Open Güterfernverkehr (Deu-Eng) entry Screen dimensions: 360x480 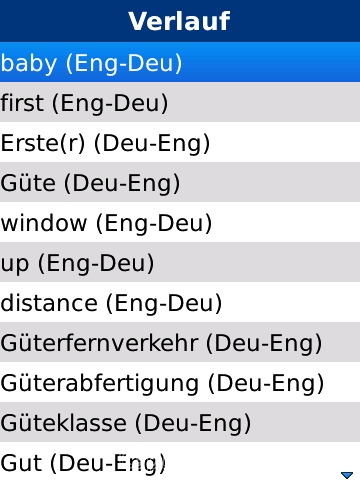click(180, 342)
